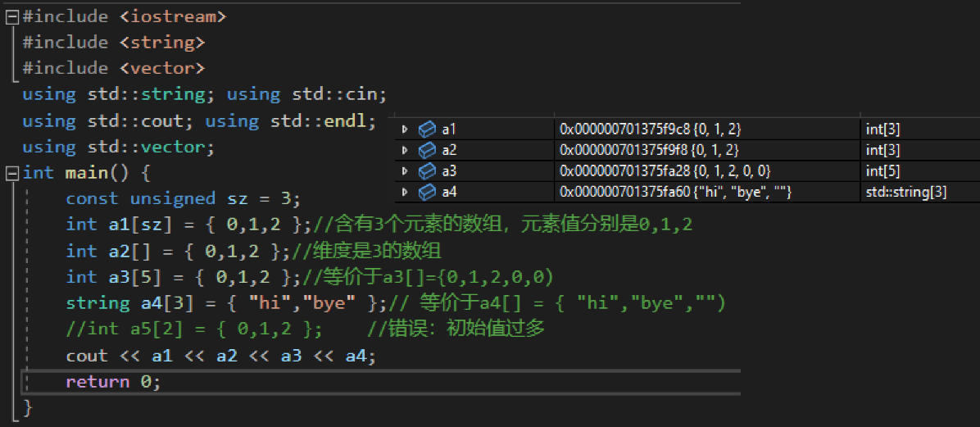Expand the a3 array elements

(404, 171)
